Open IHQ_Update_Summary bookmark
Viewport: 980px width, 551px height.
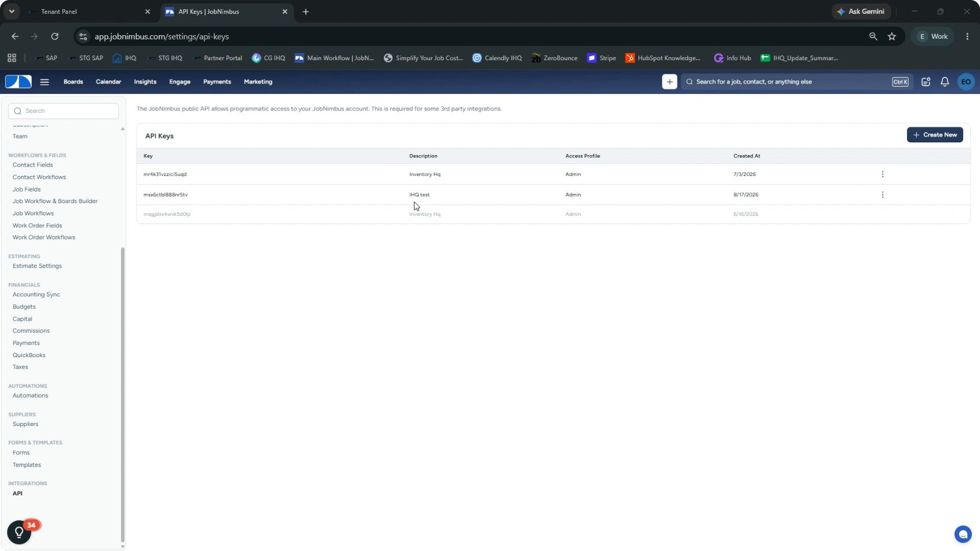click(x=799, y=58)
